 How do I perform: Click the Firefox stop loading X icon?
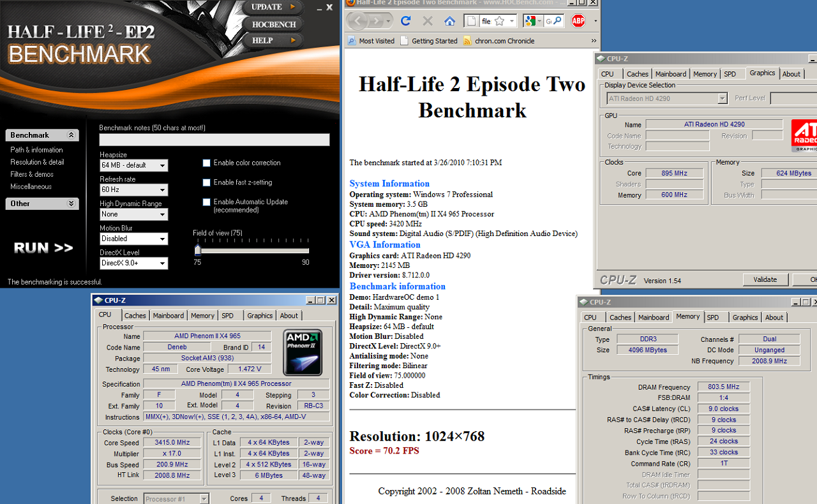(x=428, y=21)
